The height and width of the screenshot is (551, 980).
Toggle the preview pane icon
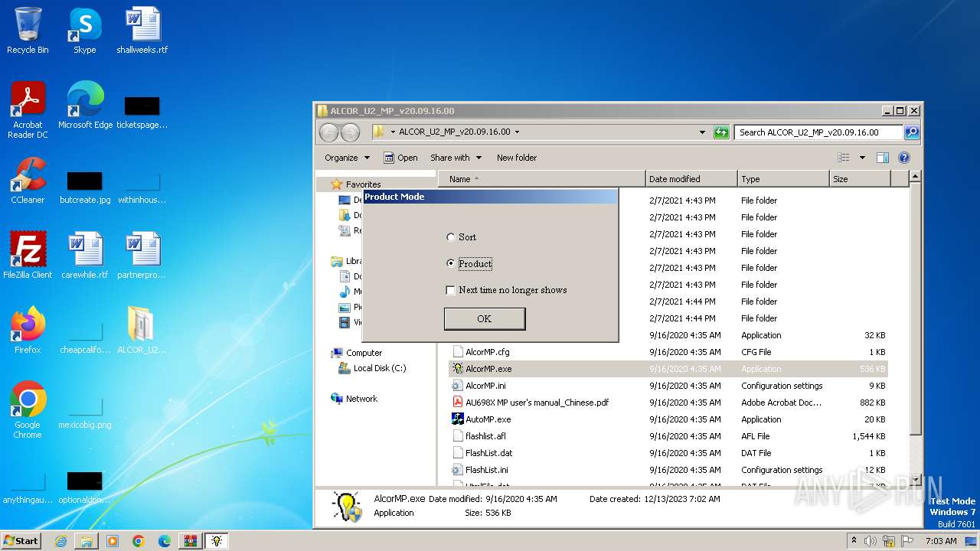pyautogui.click(x=883, y=158)
